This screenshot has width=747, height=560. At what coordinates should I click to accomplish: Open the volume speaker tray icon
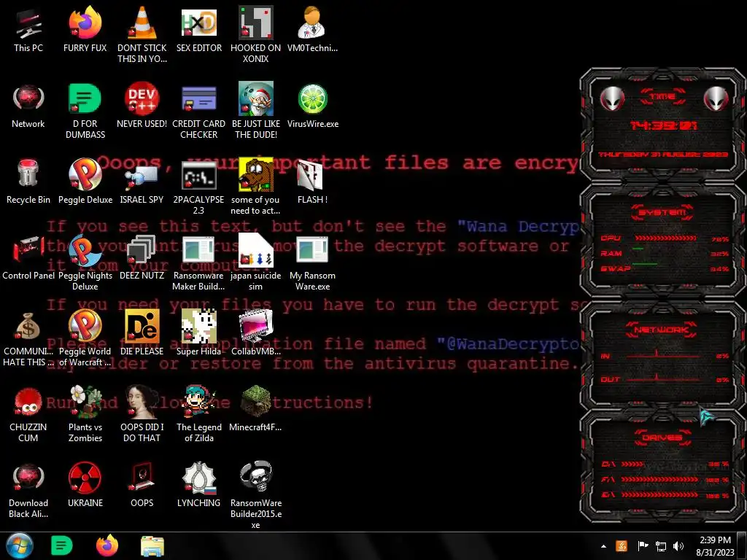pos(678,546)
